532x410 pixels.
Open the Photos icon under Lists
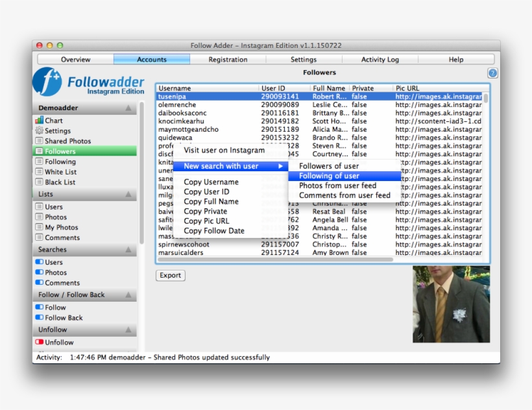click(40, 217)
